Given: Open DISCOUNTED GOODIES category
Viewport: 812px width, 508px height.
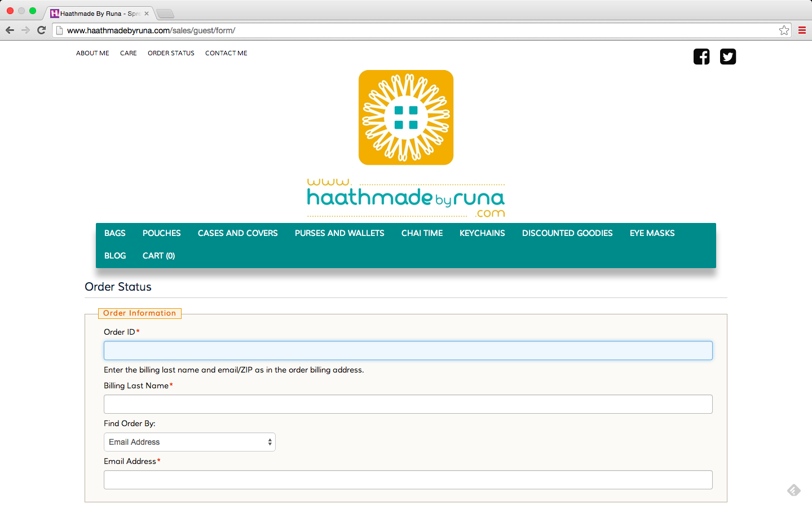Looking at the screenshot, I should point(567,233).
